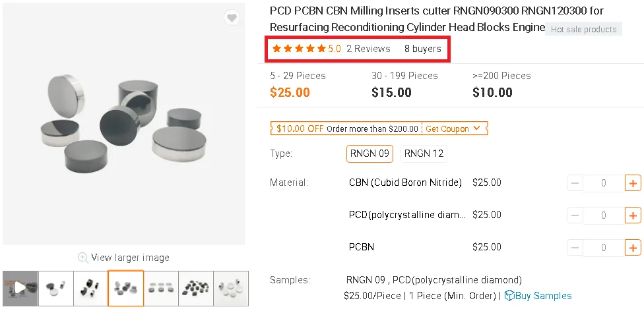Click the magnifier View larger image icon
Screen dimensions: 644x309
click(x=82, y=258)
